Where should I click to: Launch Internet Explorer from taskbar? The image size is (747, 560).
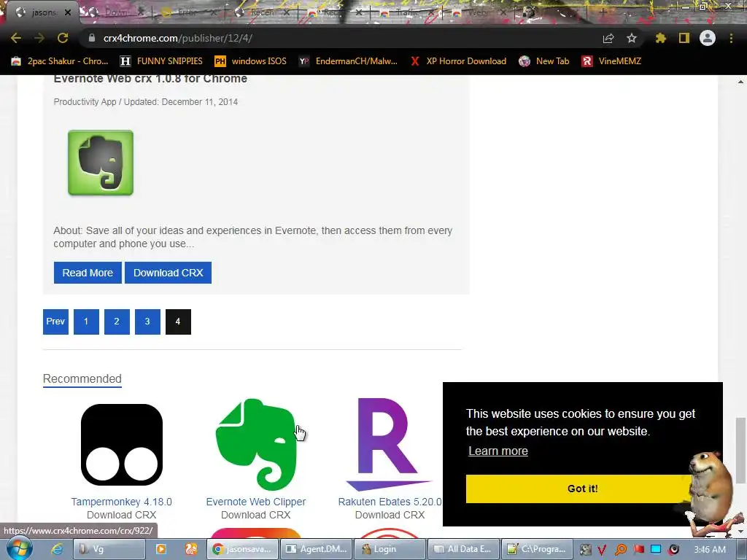57,549
